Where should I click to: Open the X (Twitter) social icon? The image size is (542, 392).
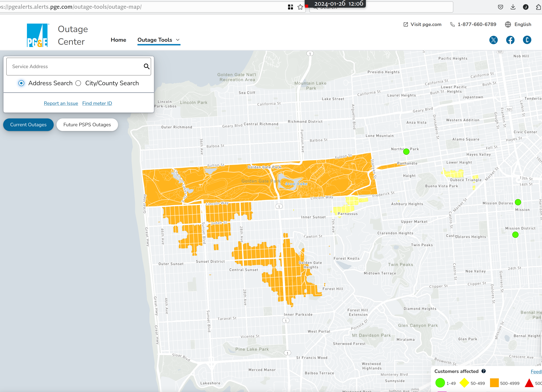click(493, 40)
